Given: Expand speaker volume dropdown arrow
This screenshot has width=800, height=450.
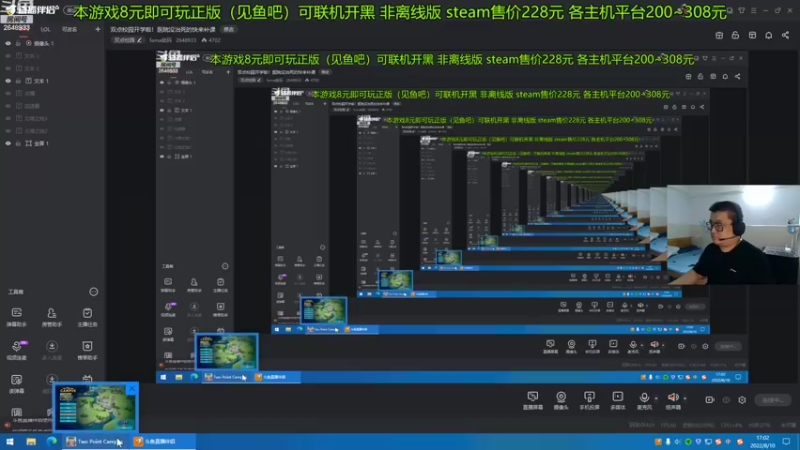Looking at the screenshot, I should pyautogui.click(x=685, y=398).
